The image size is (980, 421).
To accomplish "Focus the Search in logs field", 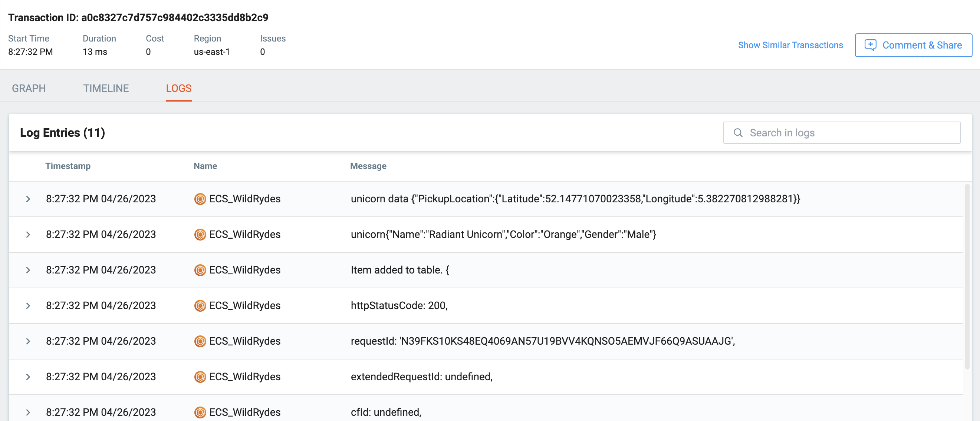I will (842, 133).
